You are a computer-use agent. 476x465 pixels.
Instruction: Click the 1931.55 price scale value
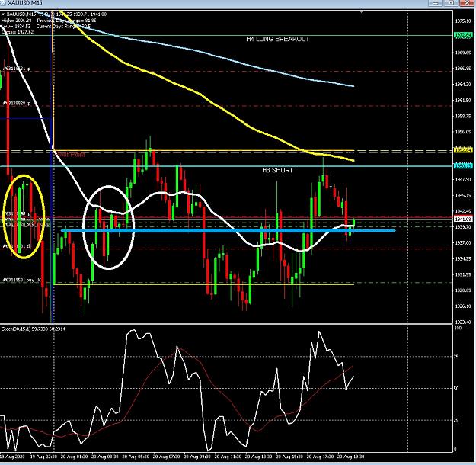(x=463, y=274)
